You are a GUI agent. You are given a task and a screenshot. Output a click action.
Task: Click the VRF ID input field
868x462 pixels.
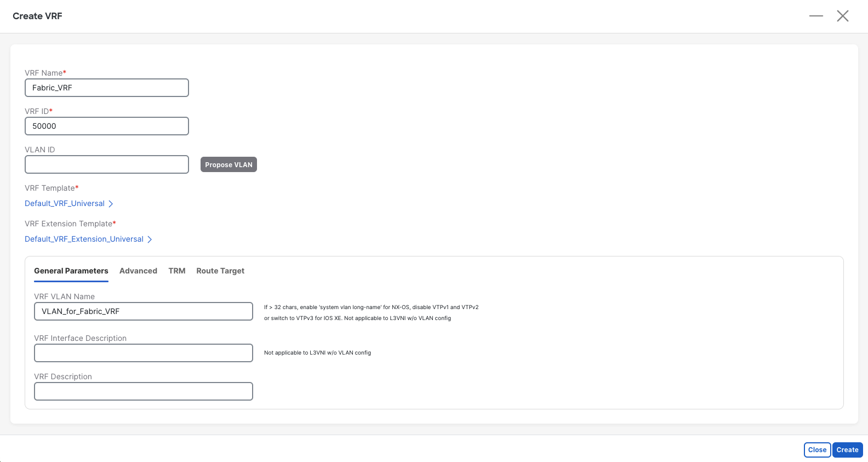click(x=107, y=126)
